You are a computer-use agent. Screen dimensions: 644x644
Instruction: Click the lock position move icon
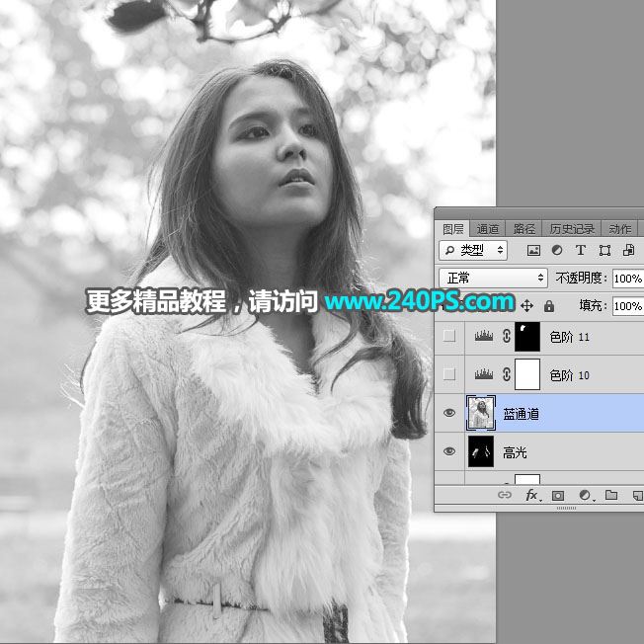[526, 306]
